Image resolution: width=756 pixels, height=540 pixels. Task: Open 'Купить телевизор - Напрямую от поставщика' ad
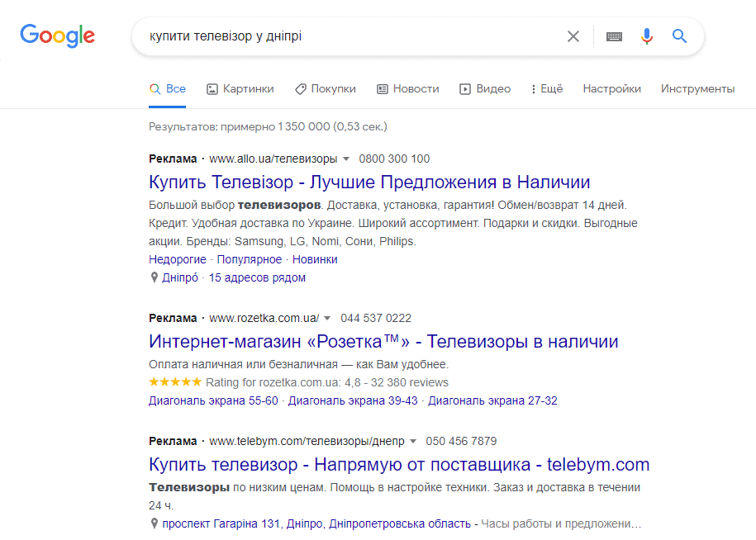pos(399,465)
